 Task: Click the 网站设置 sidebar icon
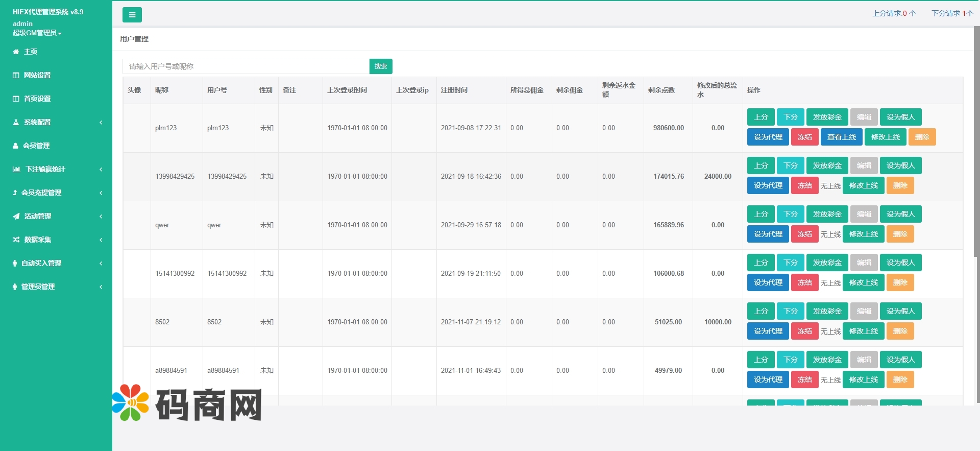[x=16, y=75]
